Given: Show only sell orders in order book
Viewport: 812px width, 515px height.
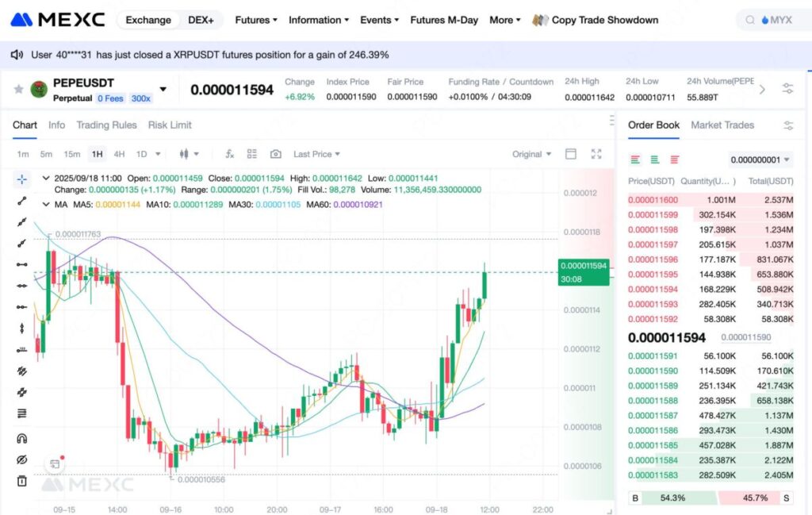Looking at the screenshot, I should pyautogui.click(x=675, y=159).
